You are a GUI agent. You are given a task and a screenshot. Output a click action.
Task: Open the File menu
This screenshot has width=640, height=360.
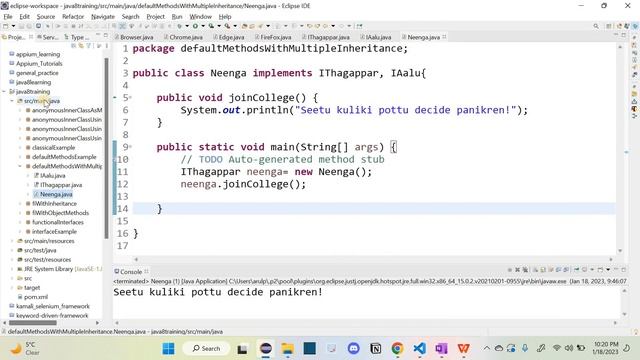pyautogui.click(x=8, y=17)
